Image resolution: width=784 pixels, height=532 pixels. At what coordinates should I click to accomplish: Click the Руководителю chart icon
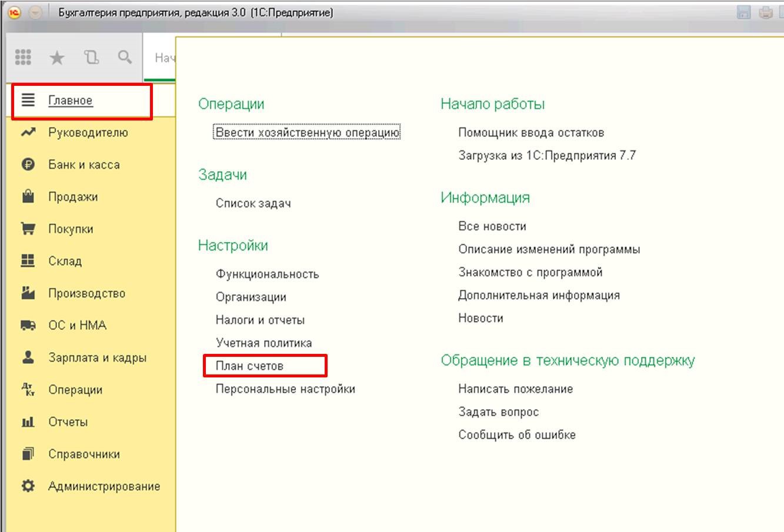pos(28,132)
